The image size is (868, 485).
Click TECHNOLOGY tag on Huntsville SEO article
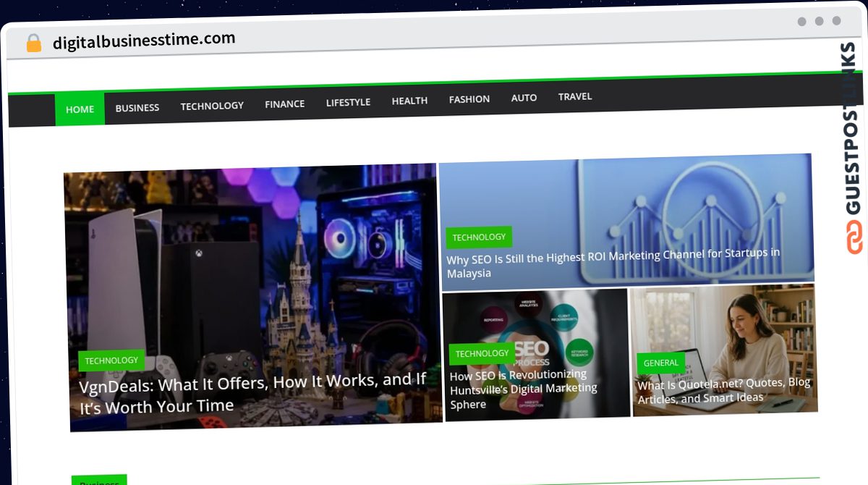[482, 353]
